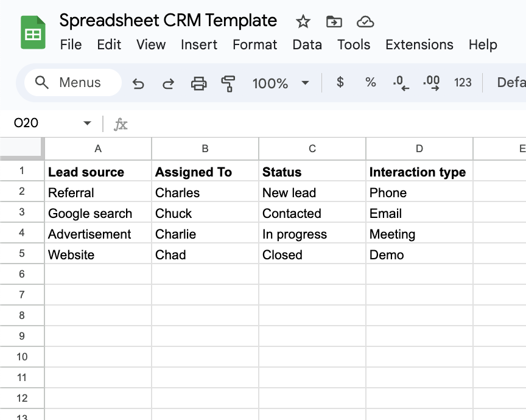Select column C header
Screen dimensions: 526x420
(312, 149)
